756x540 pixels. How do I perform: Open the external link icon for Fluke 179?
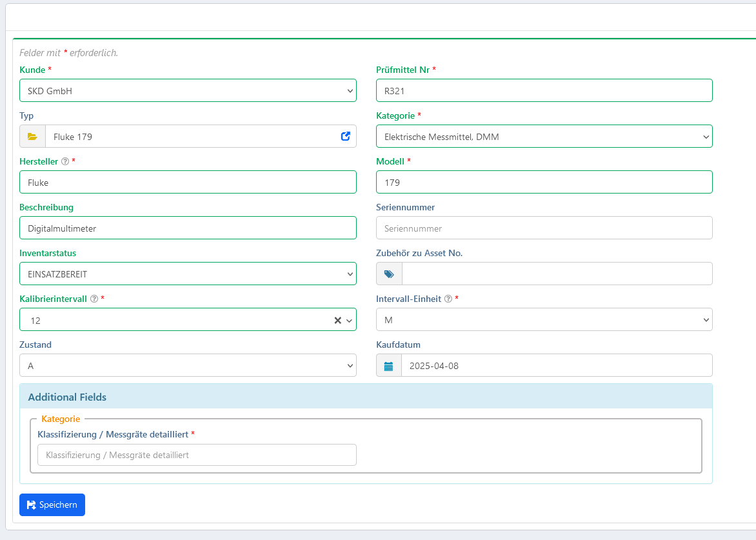pos(345,136)
